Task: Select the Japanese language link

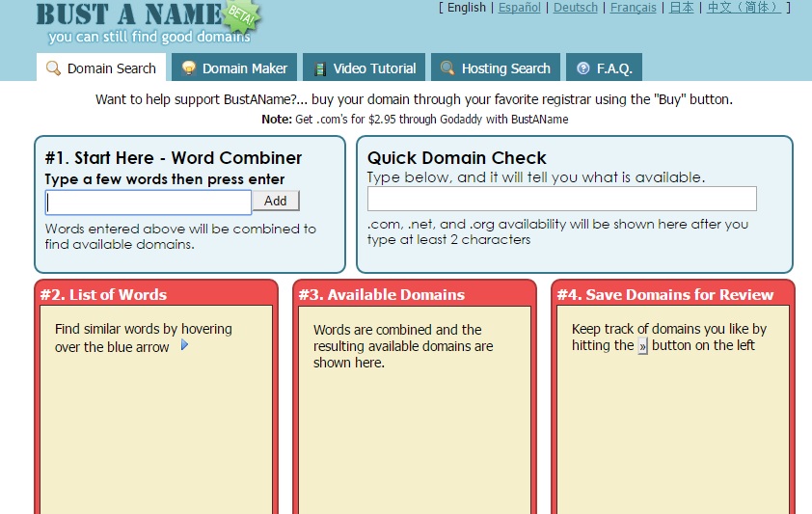Action: click(x=682, y=8)
